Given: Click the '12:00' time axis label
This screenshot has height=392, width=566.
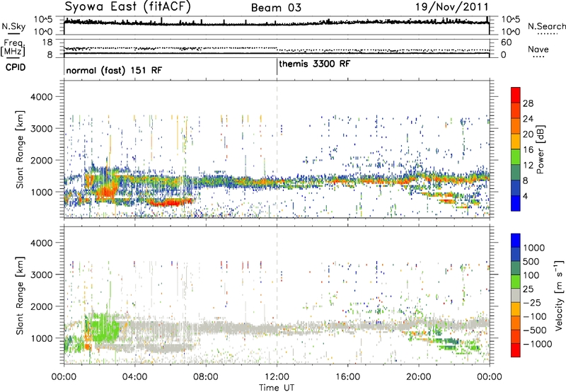Looking at the screenshot, I should coord(277,377).
